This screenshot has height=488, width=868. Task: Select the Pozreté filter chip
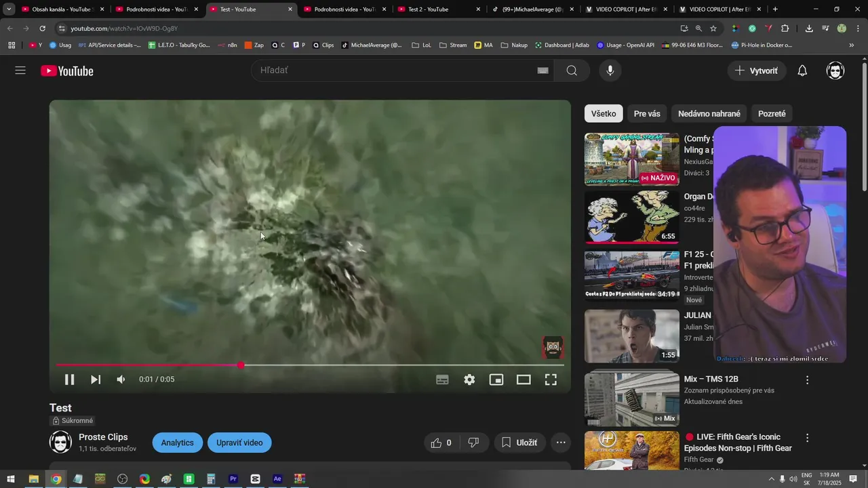[x=772, y=114]
